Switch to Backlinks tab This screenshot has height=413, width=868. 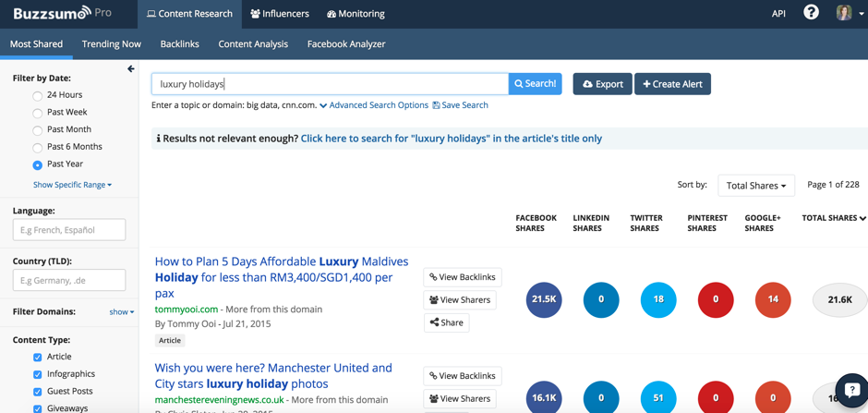click(x=179, y=44)
